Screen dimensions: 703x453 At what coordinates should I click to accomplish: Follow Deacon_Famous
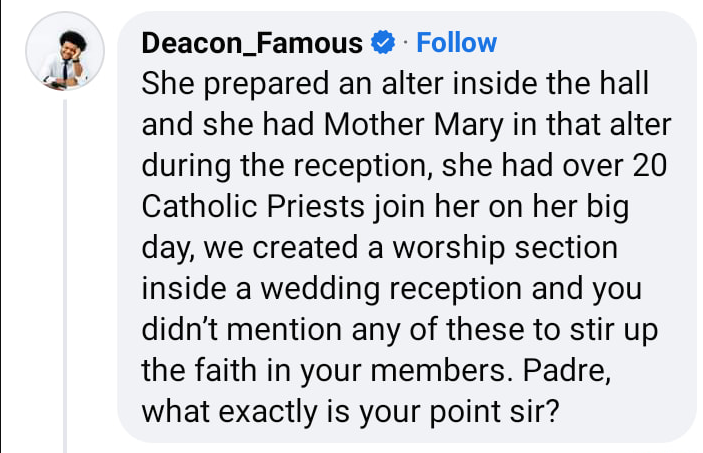pyautogui.click(x=456, y=43)
